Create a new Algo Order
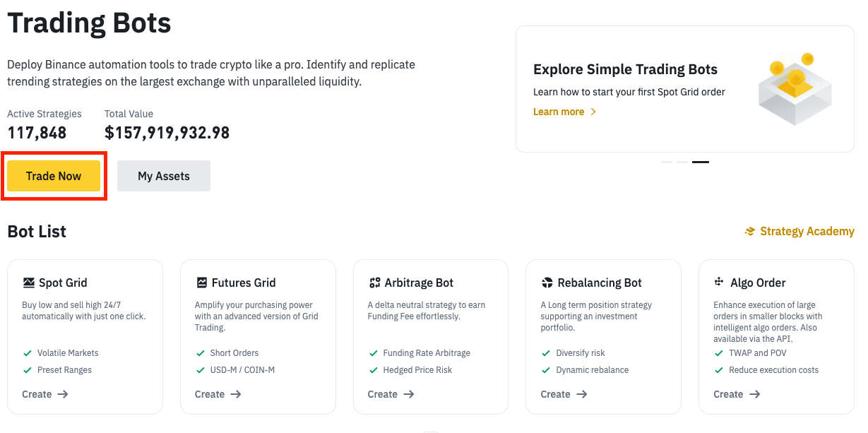868x433 pixels. pyautogui.click(x=737, y=394)
